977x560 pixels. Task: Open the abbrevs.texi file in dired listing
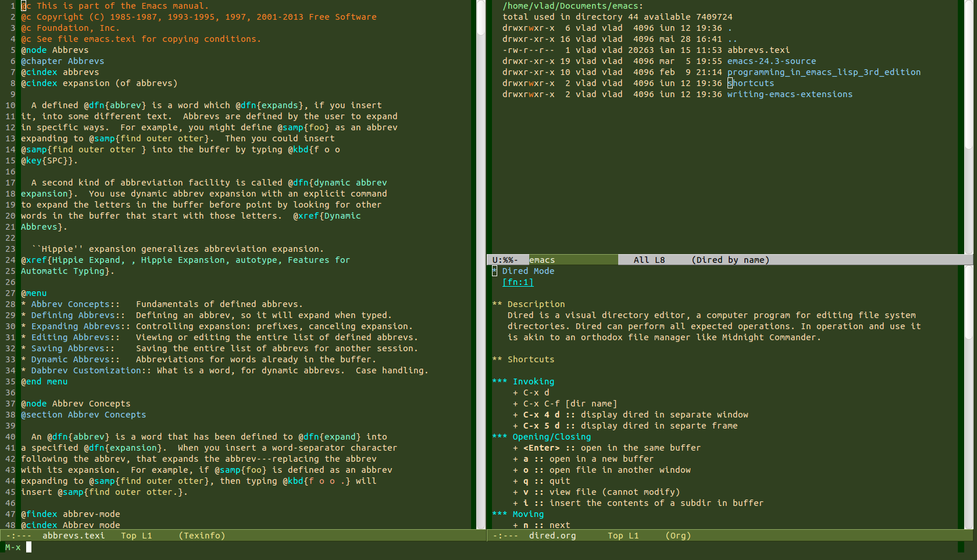[758, 50]
